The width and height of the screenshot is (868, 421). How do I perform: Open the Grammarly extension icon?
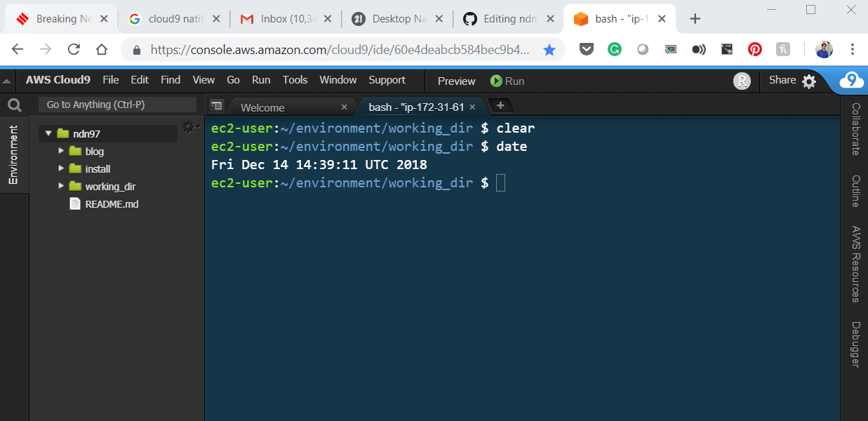coord(615,49)
